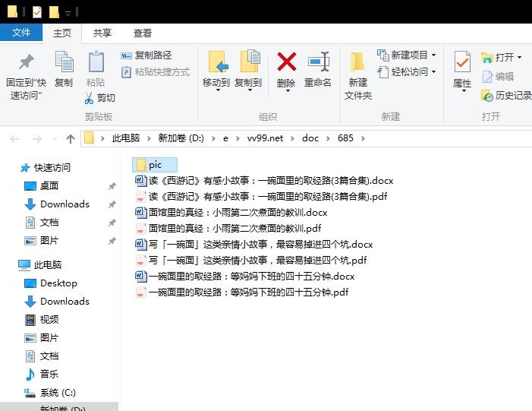Select 面馆里的真经 pdf file
The width and height of the screenshot is (532, 411).
coord(228,229)
